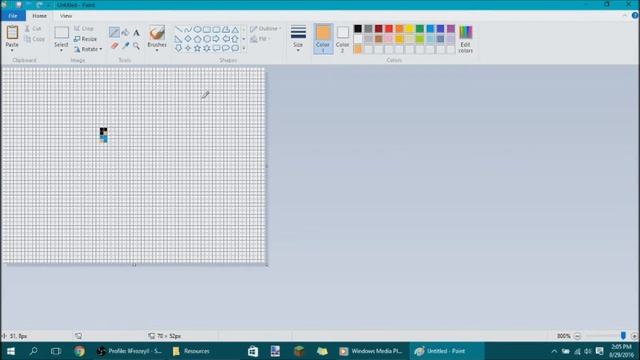Open the Brushes dropdown arrow
The image size is (640, 360).
[x=157, y=50]
